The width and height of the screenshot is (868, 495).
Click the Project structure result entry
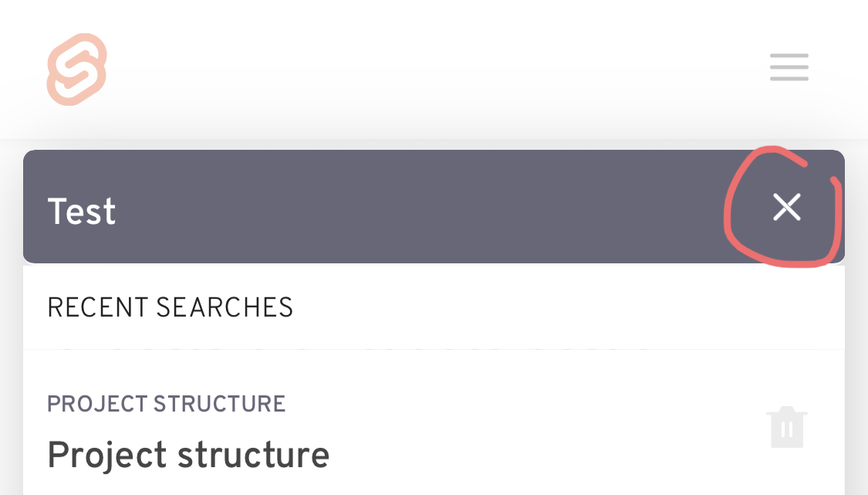pos(187,455)
